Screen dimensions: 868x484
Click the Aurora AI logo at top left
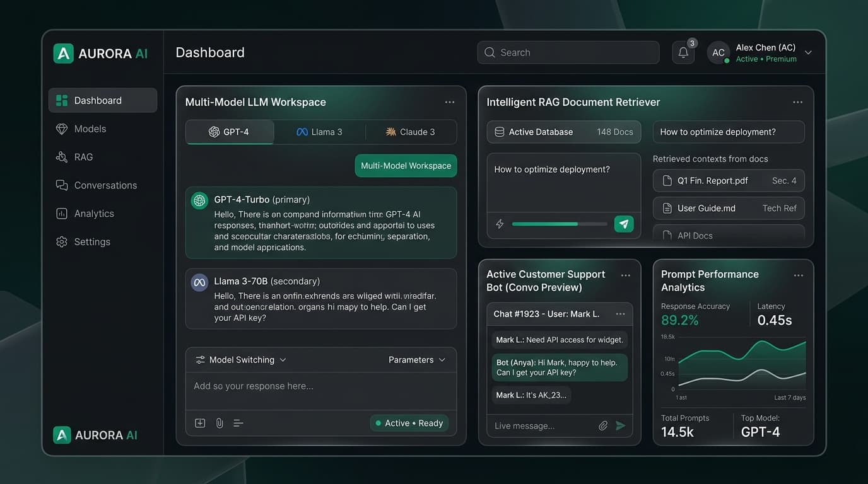(101, 54)
